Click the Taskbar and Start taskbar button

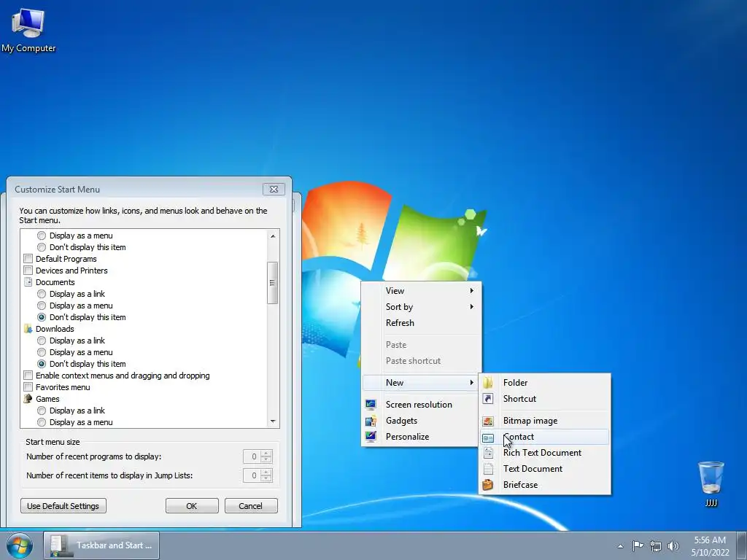tap(101, 545)
